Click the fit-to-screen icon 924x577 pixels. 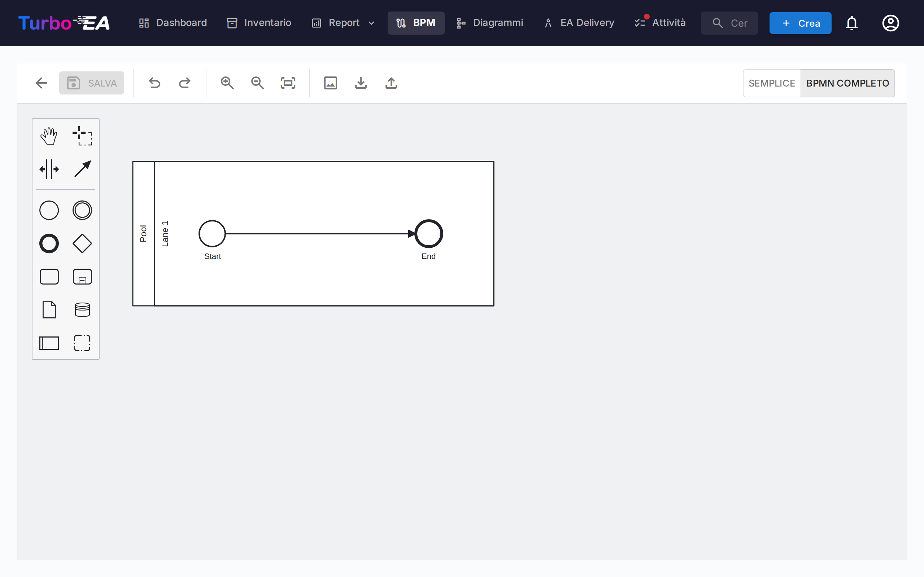[x=288, y=83]
